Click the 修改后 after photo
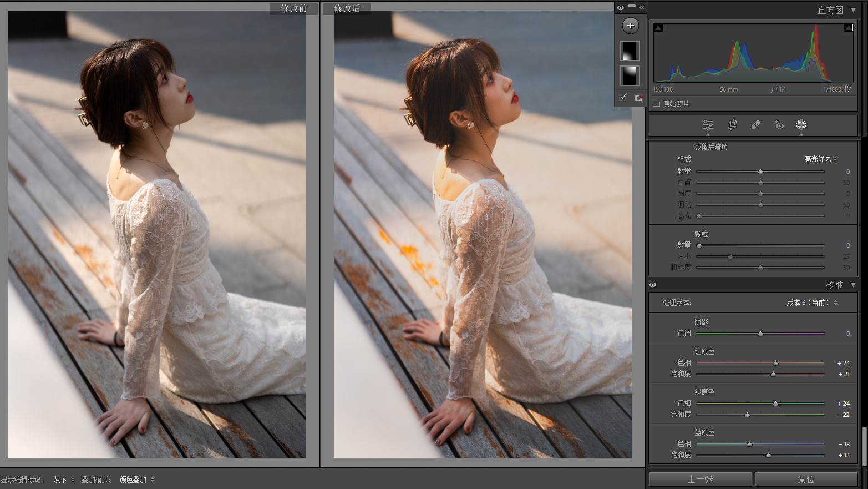 point(483,234)
